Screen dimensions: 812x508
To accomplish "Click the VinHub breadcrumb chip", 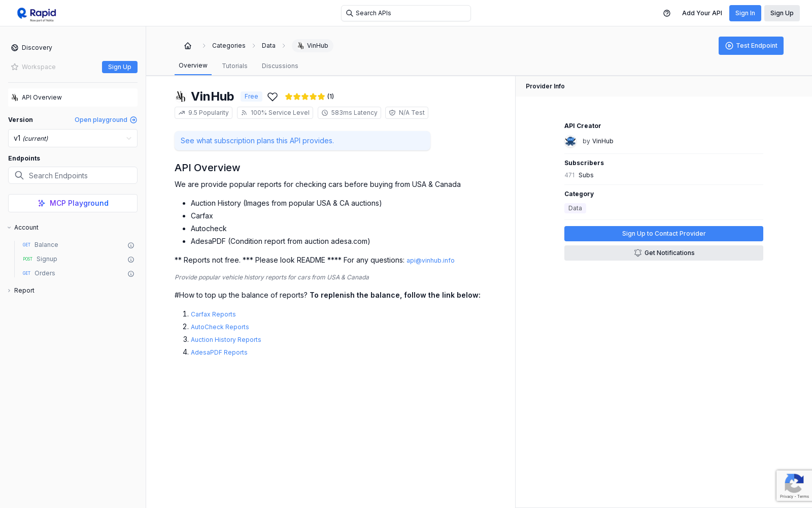I will point(313,46).
